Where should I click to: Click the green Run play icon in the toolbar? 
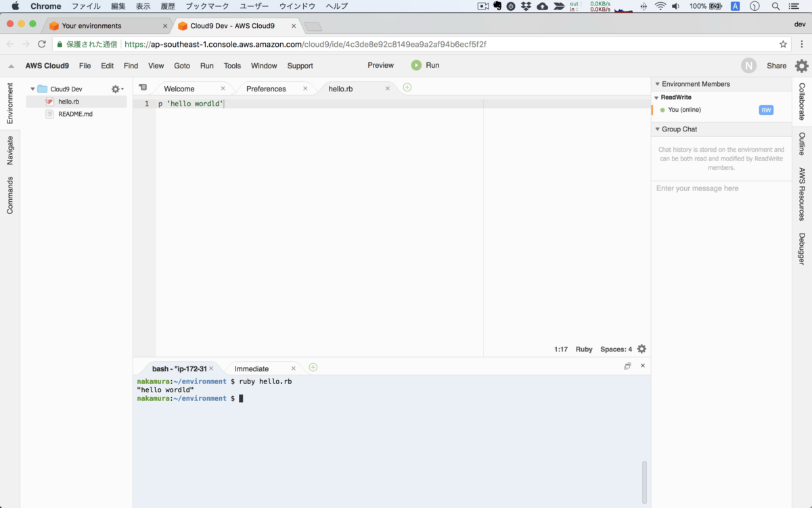click(x=417, y=66)
